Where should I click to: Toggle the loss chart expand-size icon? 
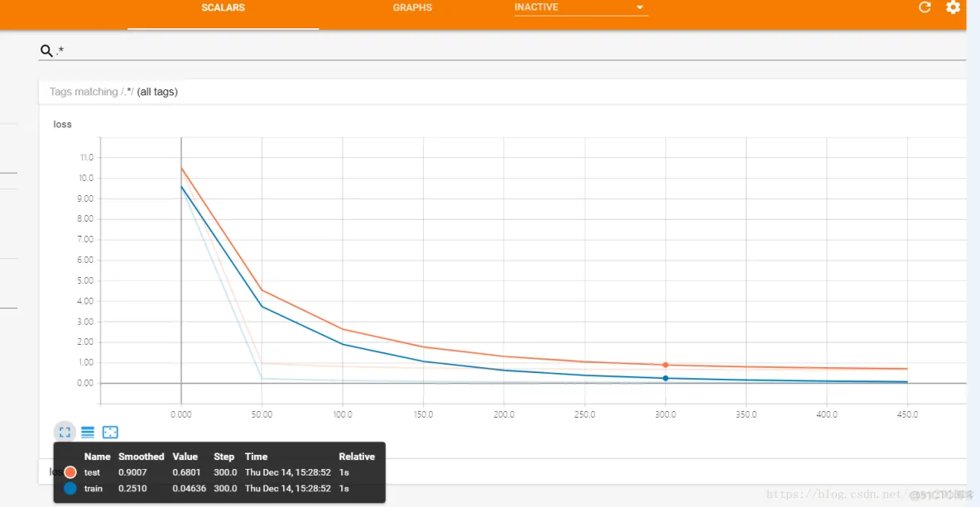pyautogui.click(x=65, y=432)
